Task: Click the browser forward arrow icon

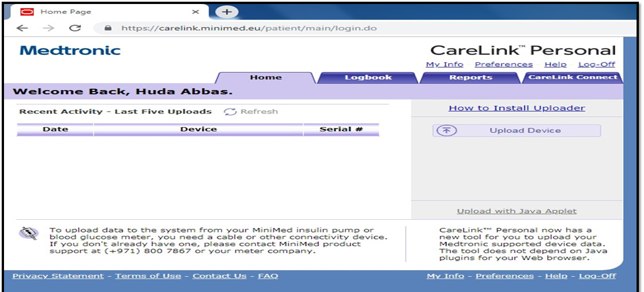Action: pyautogui.click(x=49, y=28)
